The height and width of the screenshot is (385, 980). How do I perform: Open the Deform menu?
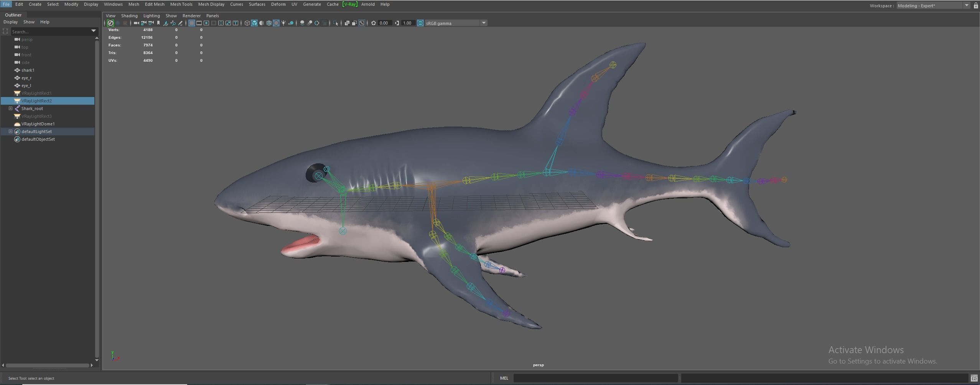pyautogui.click(x=278, y=4)
